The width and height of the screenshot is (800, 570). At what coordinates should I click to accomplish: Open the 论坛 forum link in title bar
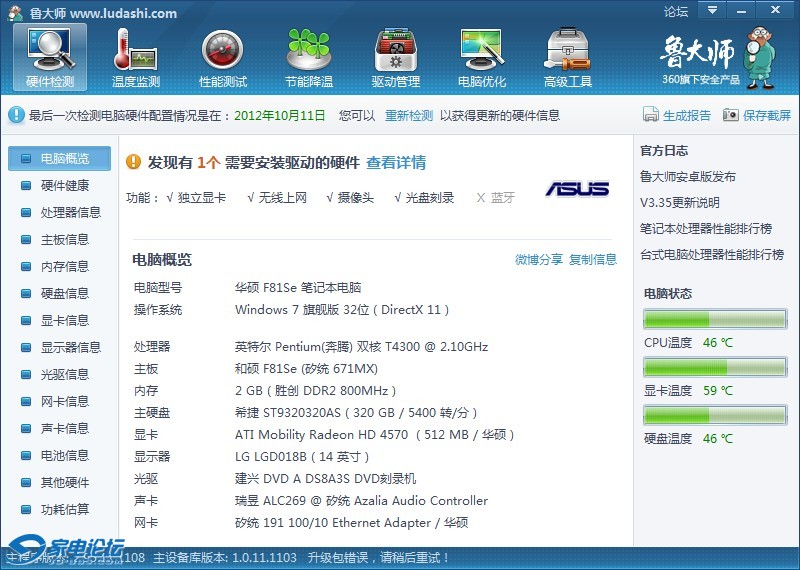[676, 12]
